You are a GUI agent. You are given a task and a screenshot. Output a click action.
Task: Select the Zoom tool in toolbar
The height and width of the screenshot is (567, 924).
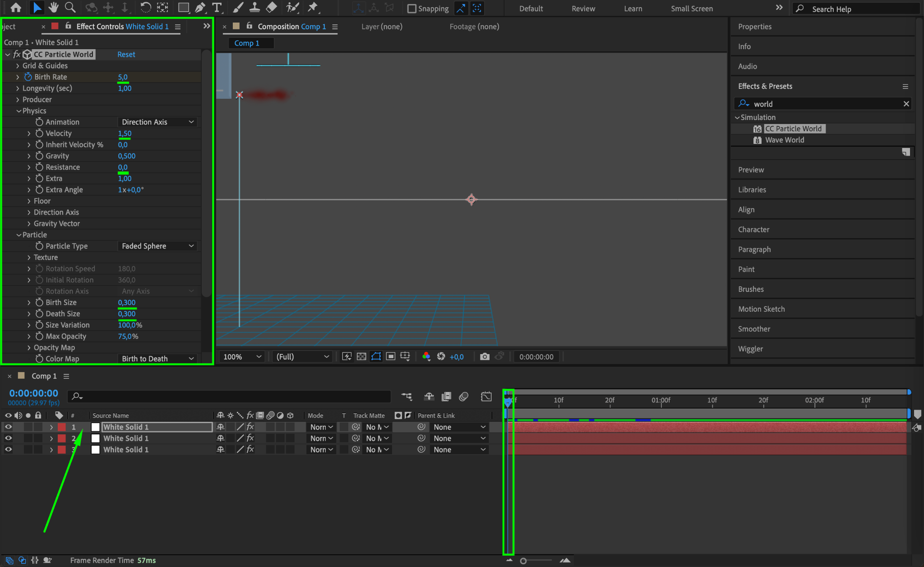click(x=70, y=8)
